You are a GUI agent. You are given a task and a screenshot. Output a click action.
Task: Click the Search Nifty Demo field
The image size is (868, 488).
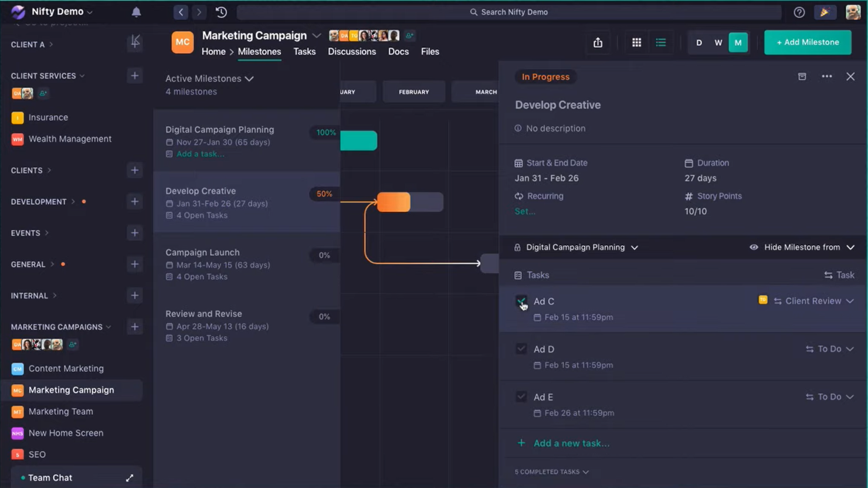pos(508,12)
